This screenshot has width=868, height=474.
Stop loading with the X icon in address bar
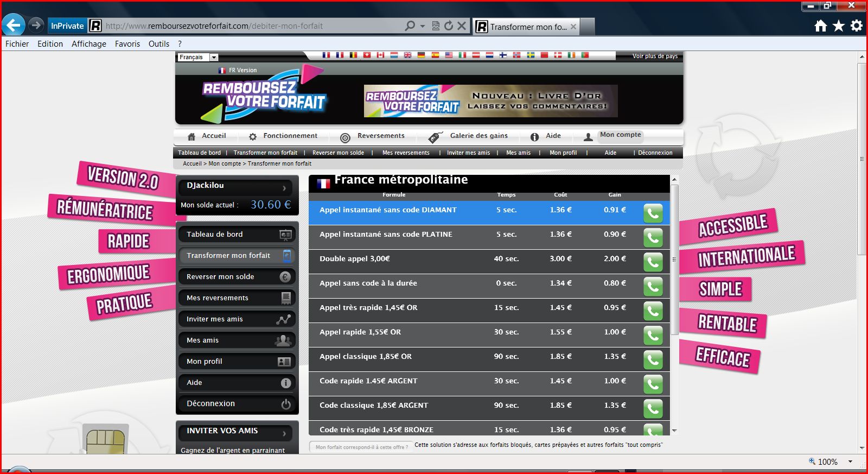[462, 26]
